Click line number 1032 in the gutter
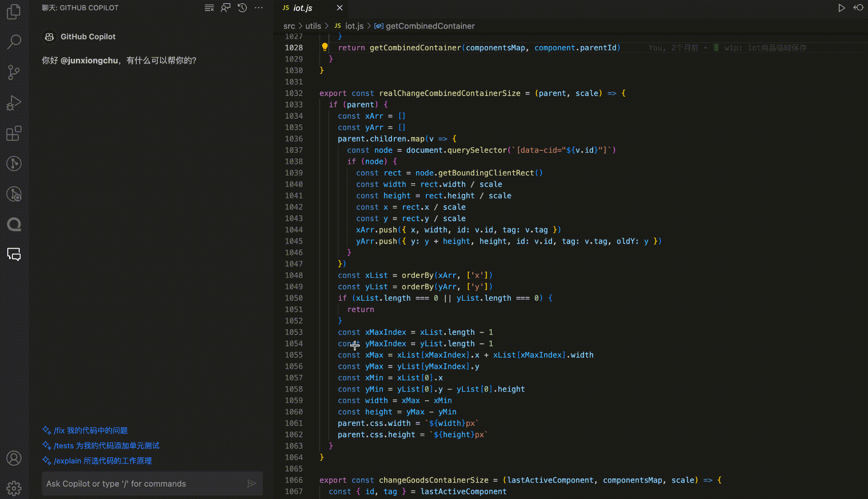 click(294, 93)
